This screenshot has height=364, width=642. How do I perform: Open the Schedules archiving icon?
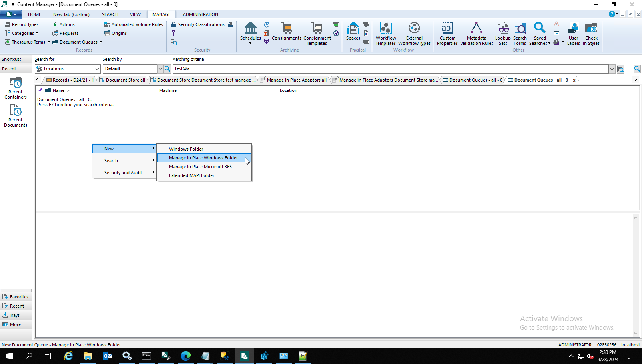(250, 31)
